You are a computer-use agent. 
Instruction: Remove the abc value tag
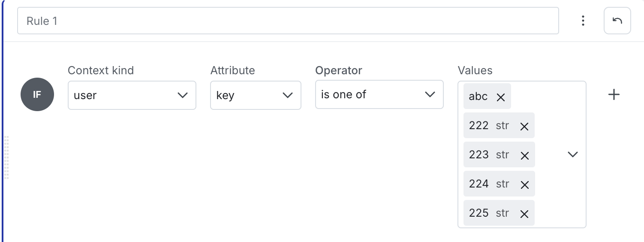point(500,97)
